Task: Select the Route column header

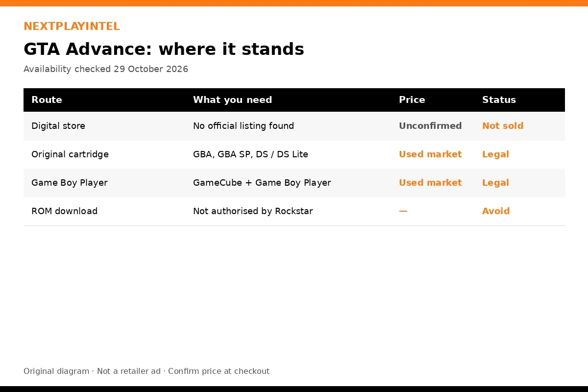Action: [47, 100]
